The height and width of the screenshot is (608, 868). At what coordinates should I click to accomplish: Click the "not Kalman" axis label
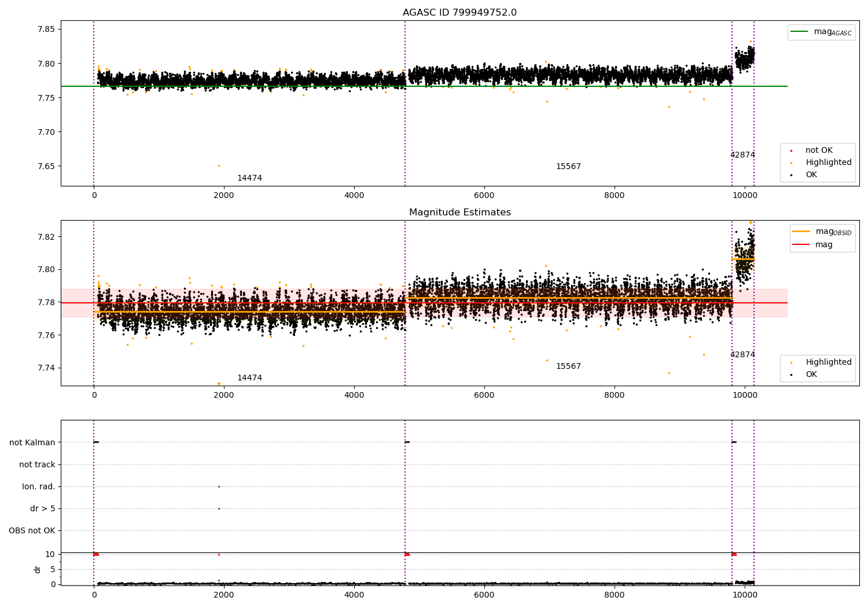tap(32, 442)
